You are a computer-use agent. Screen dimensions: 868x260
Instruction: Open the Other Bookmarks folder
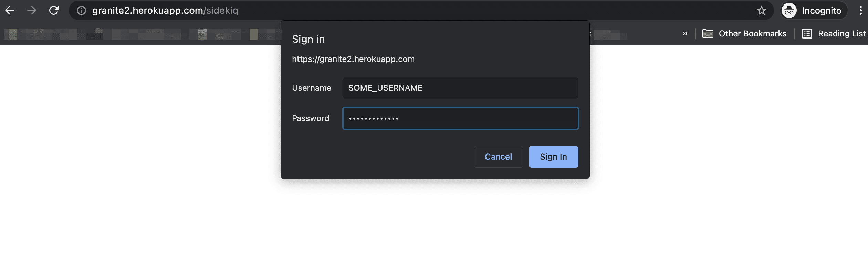pyautogui.click(x=744, y=34)
